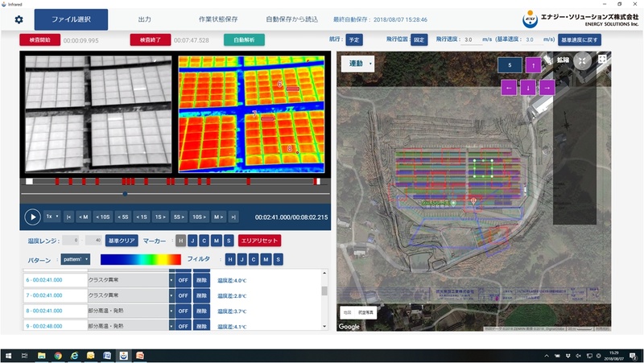This screenshot has width=644, height=363.
Task: Click the red エリアリセット button
Action: (x=260, y=241)
